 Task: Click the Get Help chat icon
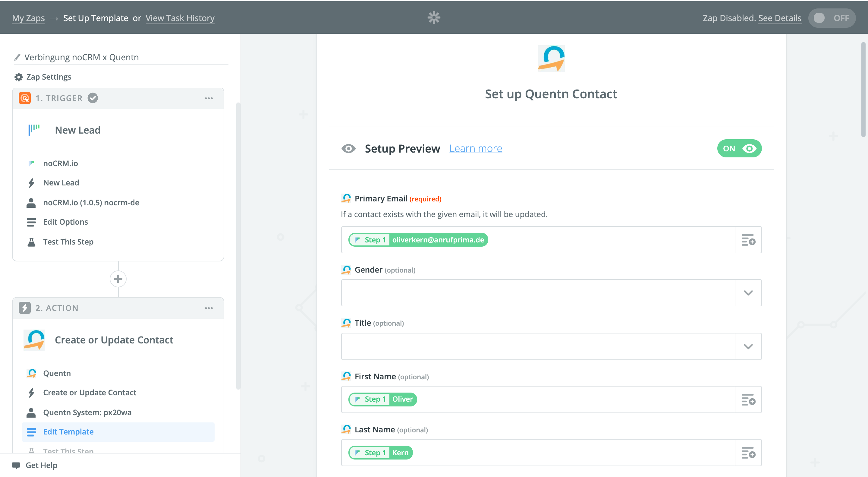click(x=16, y=466)
